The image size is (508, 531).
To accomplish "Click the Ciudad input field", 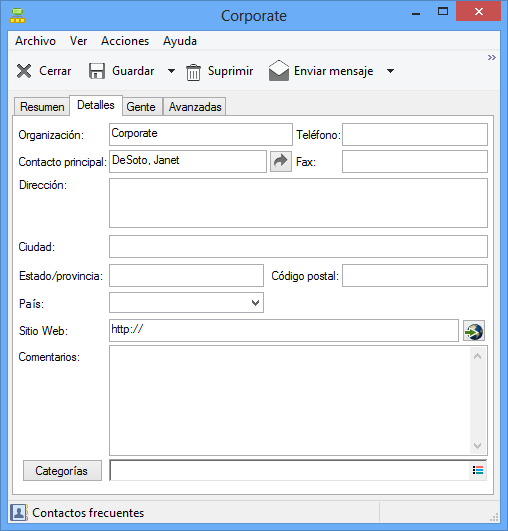I will (x=298, y=247).
